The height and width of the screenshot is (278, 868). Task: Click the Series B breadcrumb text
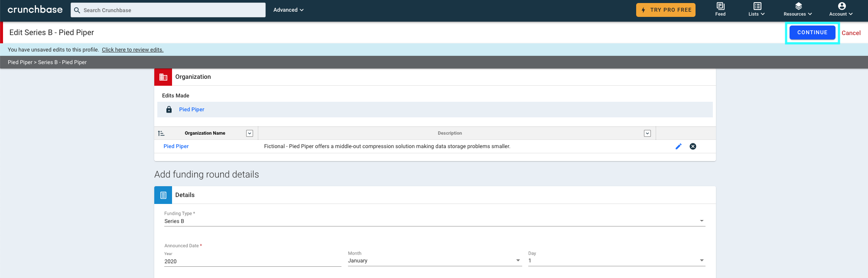(62, 62)
